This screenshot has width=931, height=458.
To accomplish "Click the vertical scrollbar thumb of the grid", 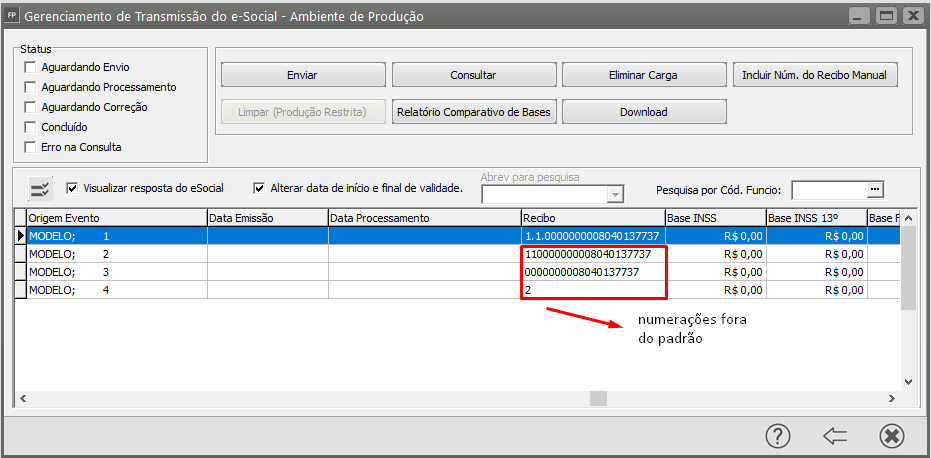I will (908, 267).
